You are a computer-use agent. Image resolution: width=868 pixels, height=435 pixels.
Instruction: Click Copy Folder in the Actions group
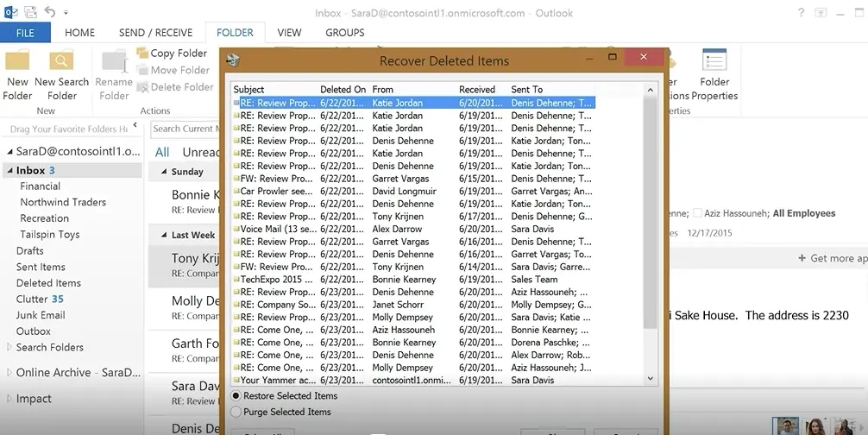click(x=172, y=54)
